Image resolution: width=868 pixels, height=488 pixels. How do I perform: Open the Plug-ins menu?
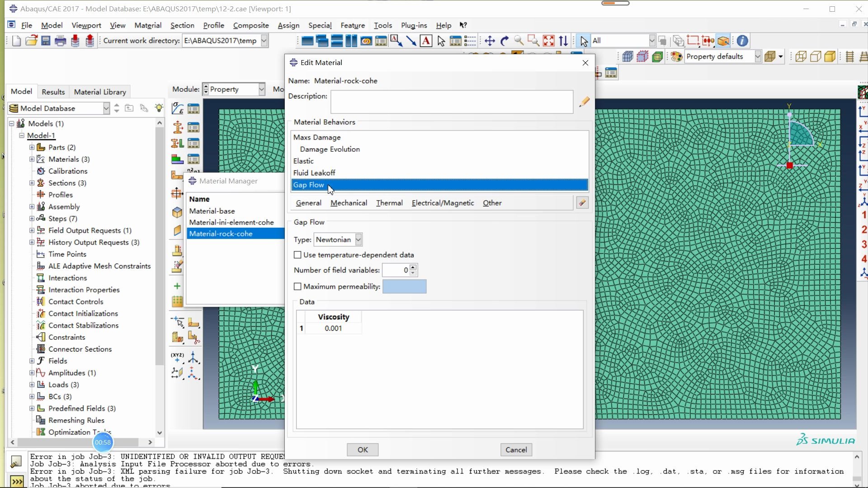pos(414,25)
